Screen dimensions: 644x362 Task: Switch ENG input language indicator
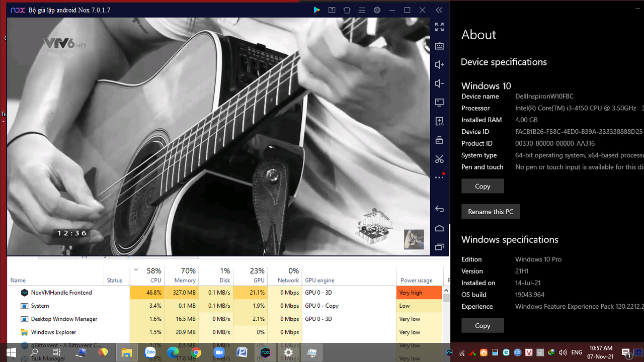pyautogui.click(x=577, y=352)
